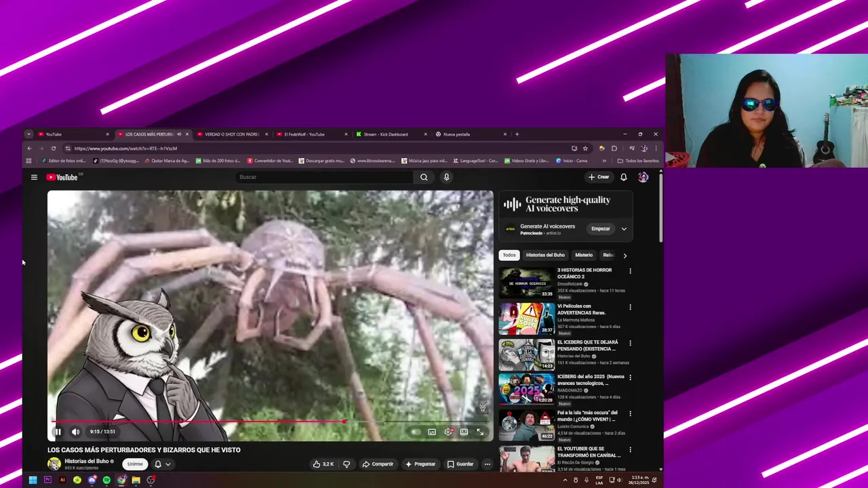This screenshot has height=488, width=868.
Task: Open the browser extensions puzzle icon
Action: coord(614,148)
